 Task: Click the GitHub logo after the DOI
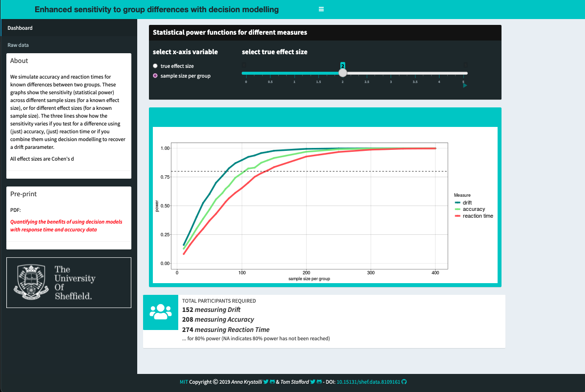tap(404, 382)
